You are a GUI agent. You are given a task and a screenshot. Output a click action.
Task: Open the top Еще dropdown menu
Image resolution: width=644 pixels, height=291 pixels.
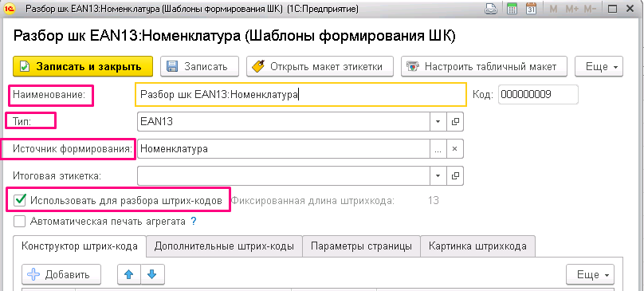(599, 67)
